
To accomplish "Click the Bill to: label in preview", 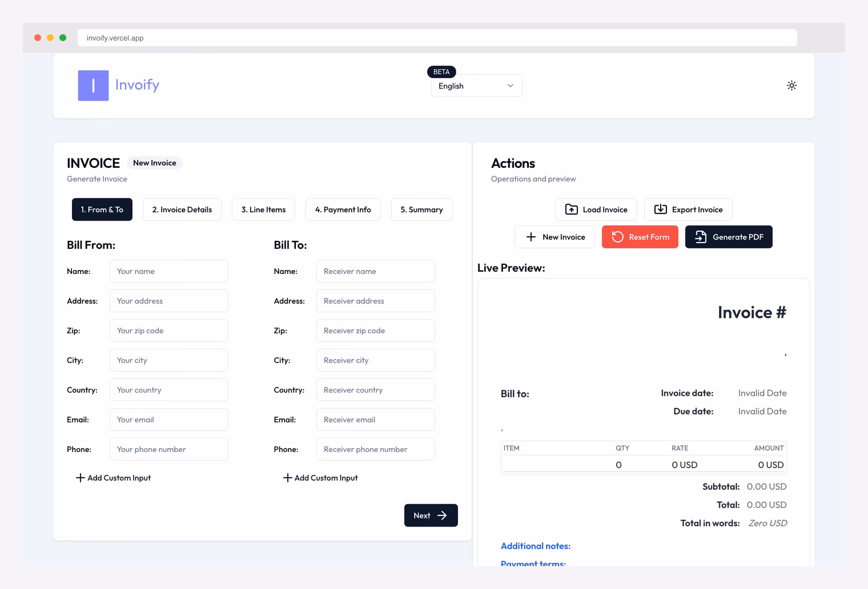I will [515, 394].
